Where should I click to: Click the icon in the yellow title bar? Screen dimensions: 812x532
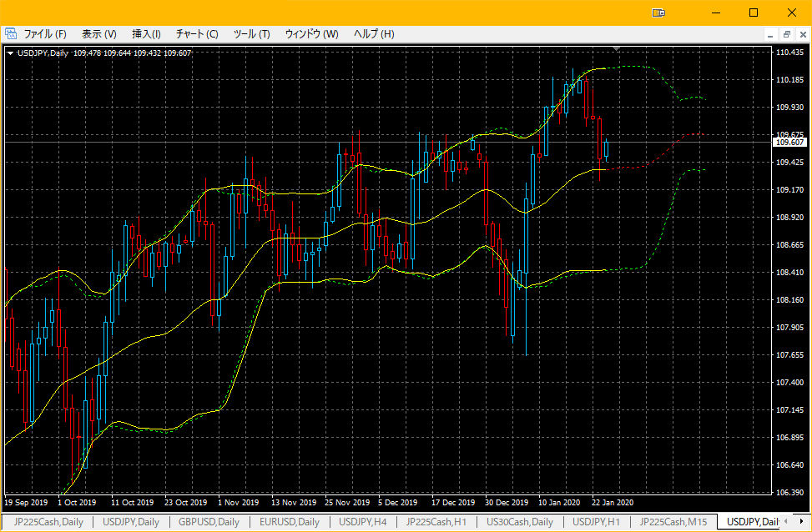pyautogui.click(x=658, y=13)
